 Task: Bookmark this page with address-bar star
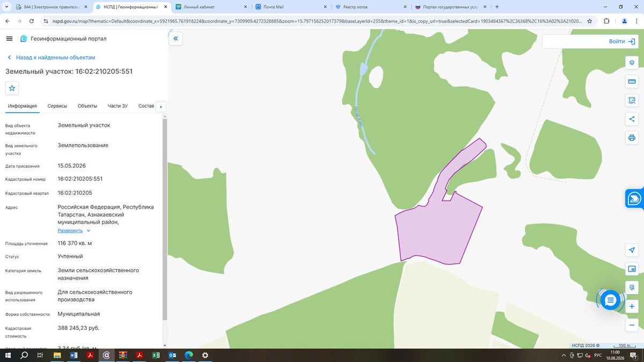[x=589, y=21]
